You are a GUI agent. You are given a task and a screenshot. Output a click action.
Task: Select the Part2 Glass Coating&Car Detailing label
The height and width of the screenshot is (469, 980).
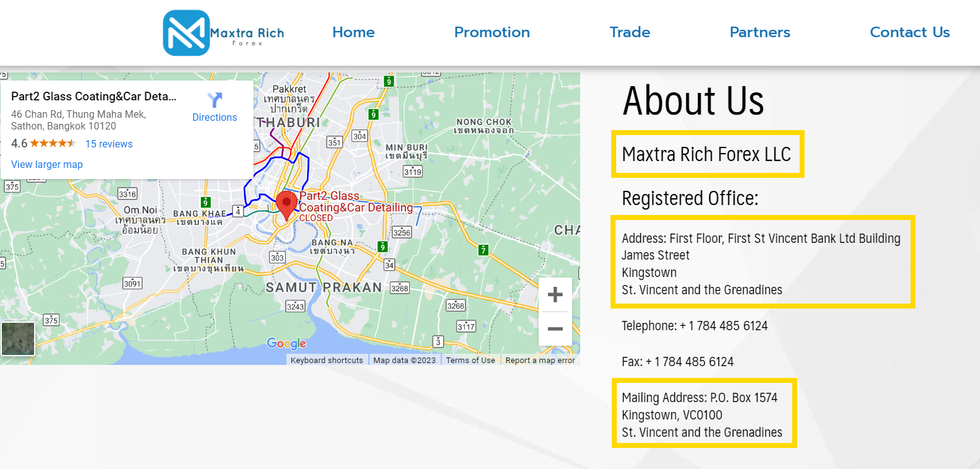click(356, 206)
